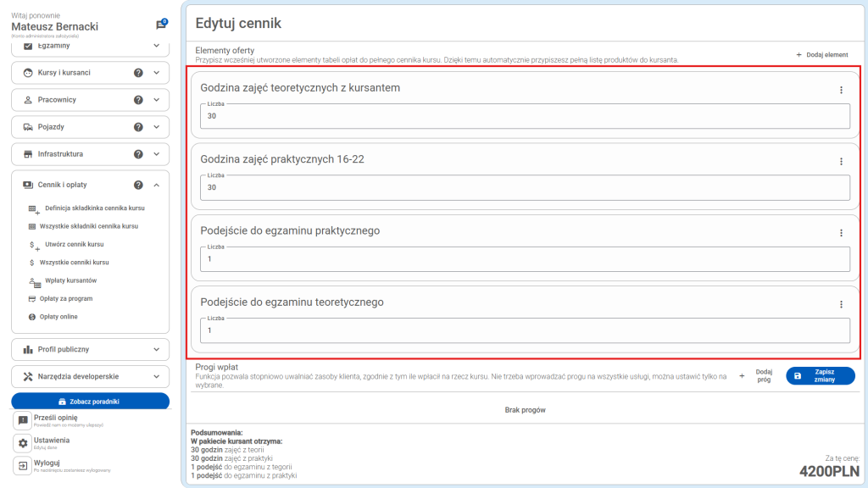Screen dimensions: 868x488
Task: Expand the Pojazdy menu chevron
Action: point(156,127)
